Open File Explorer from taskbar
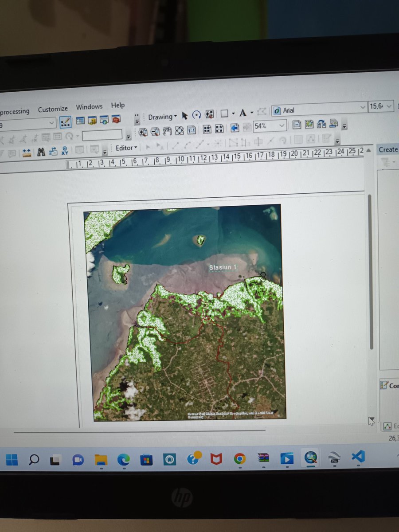Image resolution: width=399 pixels, height=532 pixels. click(x=101, y=460)
